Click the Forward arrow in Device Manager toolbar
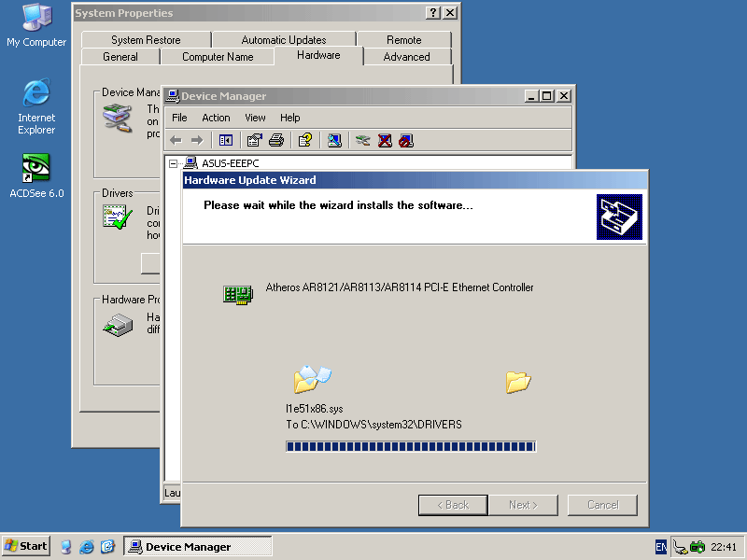Image resolution: width=747 pixels, height=560 pixels. 197,141
